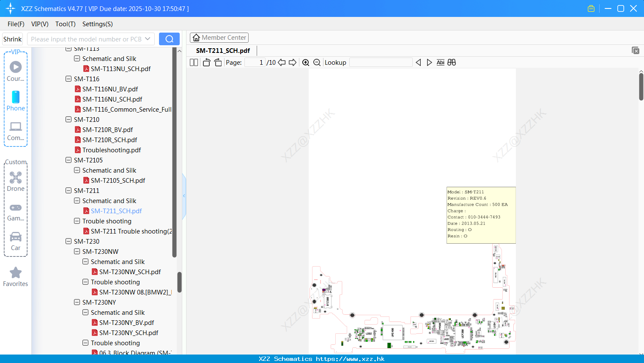
Task: Click the Shrink button
Action: click(13, 39)
